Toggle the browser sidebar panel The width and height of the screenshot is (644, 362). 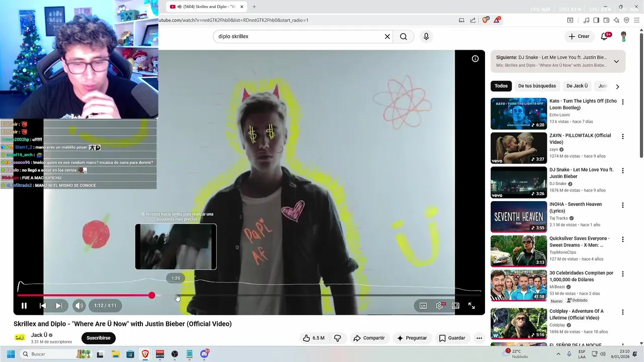point(596,20)
